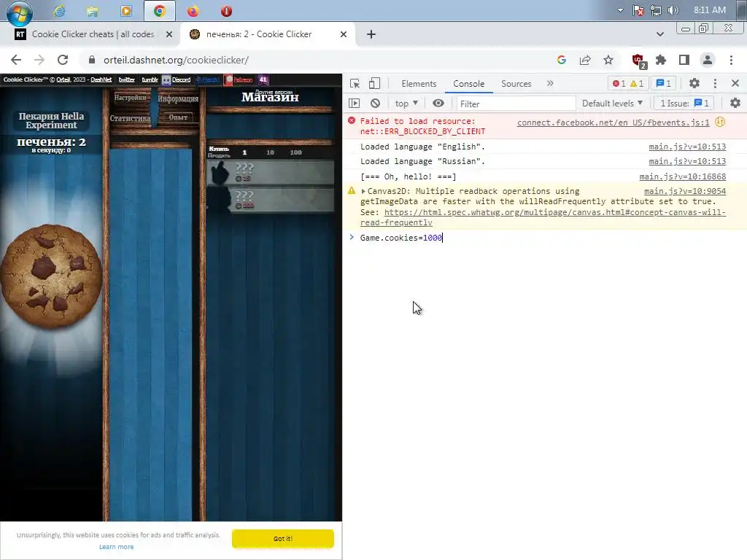Open the Sources tab
Image resolution: width=747 pixels, height=560 pixels.
(516, 84)
